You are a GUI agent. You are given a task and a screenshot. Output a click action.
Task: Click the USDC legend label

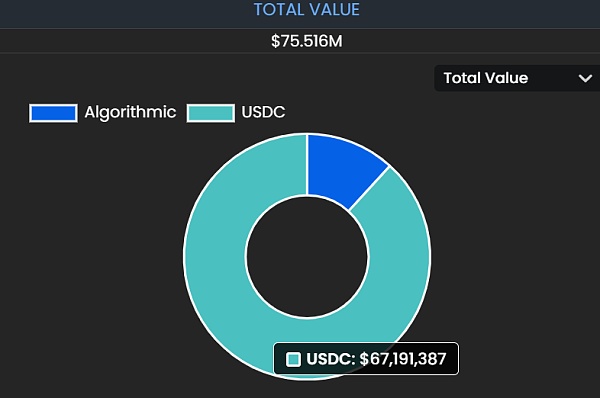(263, 112)
